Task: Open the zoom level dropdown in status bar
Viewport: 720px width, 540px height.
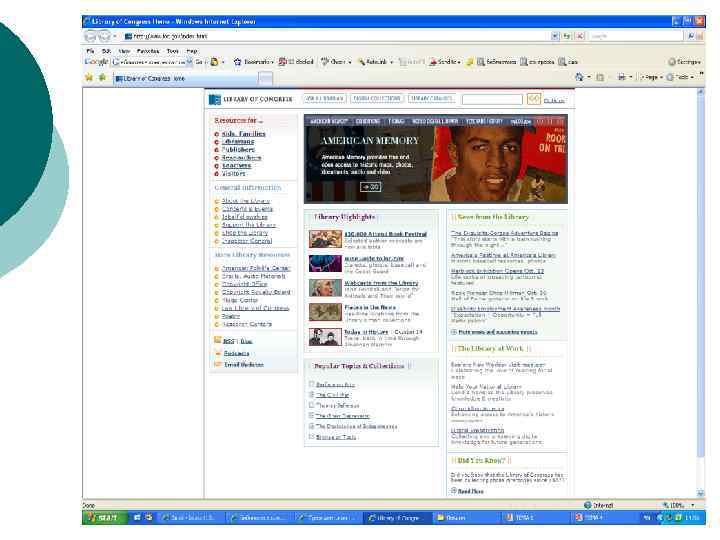Action: click(692, 505)
